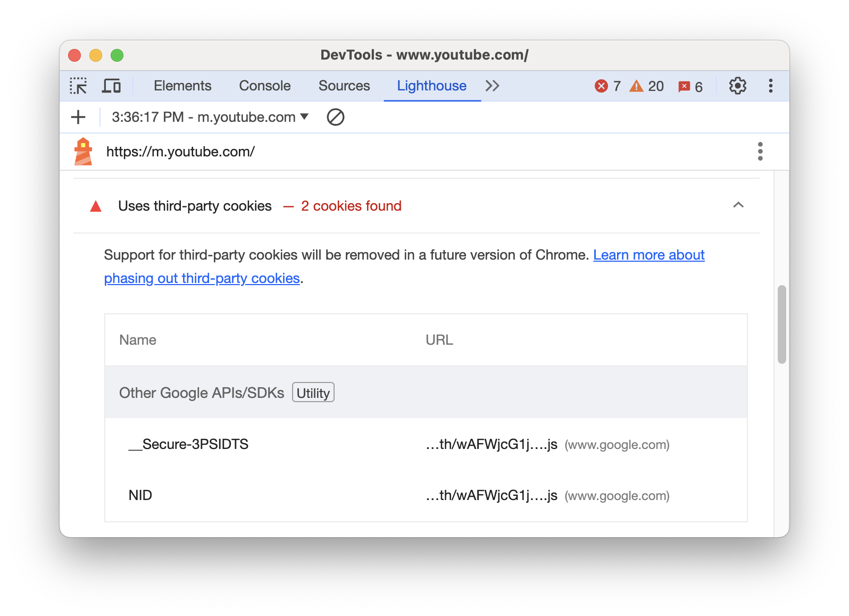Toggle the device toolbar icon
The height and width of the screenshot is (616, 849).
(x=111, y=86)
